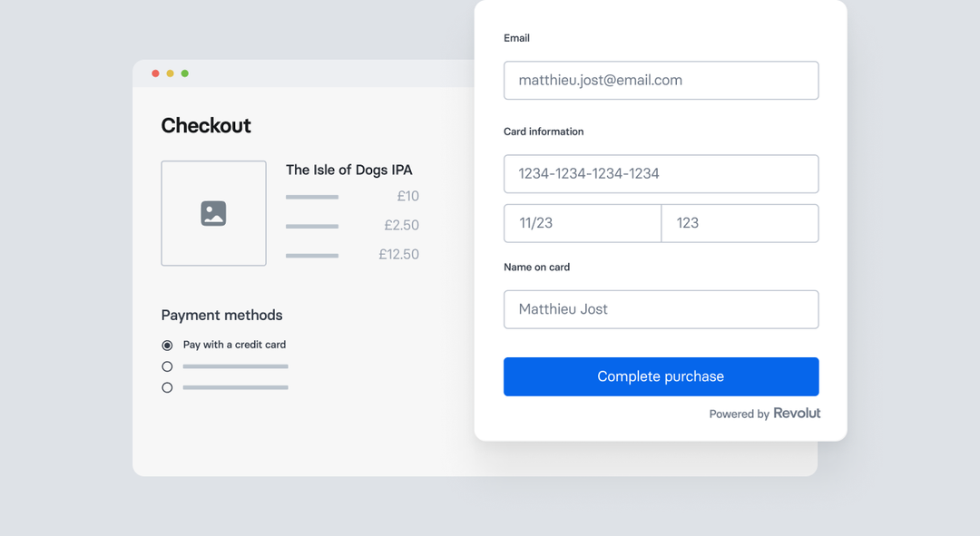Click the Complete purchase button
This screenshot has width=980, height=536.
pyautogui.click(x=661, y=376)
